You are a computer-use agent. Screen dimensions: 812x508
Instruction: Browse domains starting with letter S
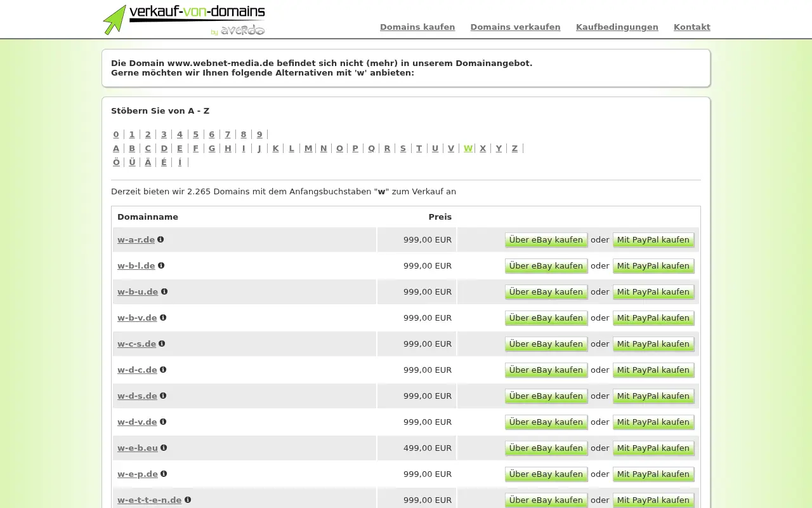[x=403, y=148]
